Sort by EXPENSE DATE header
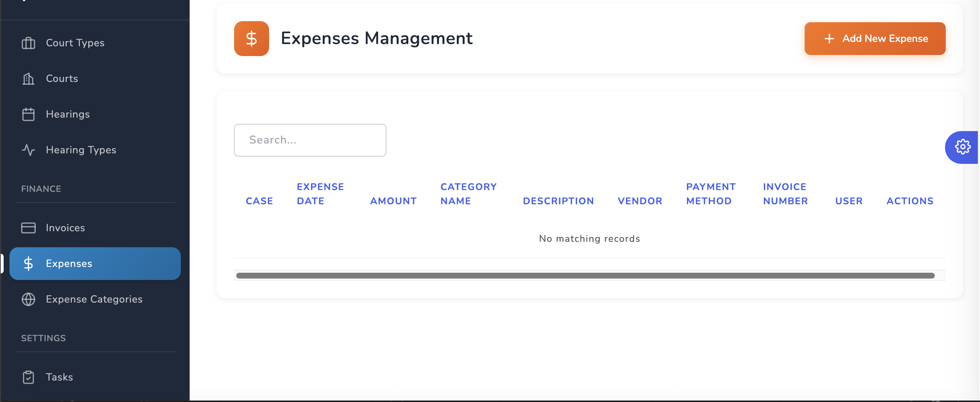Viewport: 980px width, 402px height. pos(320,193)
